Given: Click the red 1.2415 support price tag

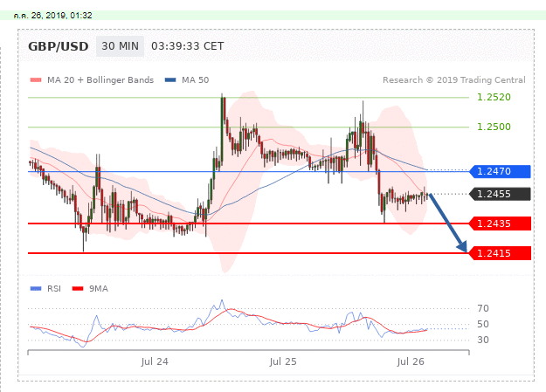Looking at the screenshot, I should 500,253.
